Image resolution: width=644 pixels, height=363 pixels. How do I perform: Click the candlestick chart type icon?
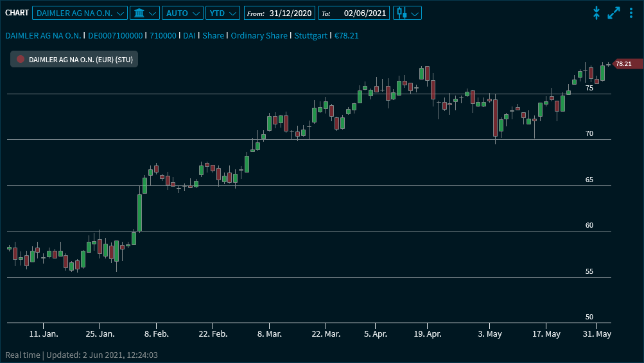pyautogui.click(x=403, y=13)
